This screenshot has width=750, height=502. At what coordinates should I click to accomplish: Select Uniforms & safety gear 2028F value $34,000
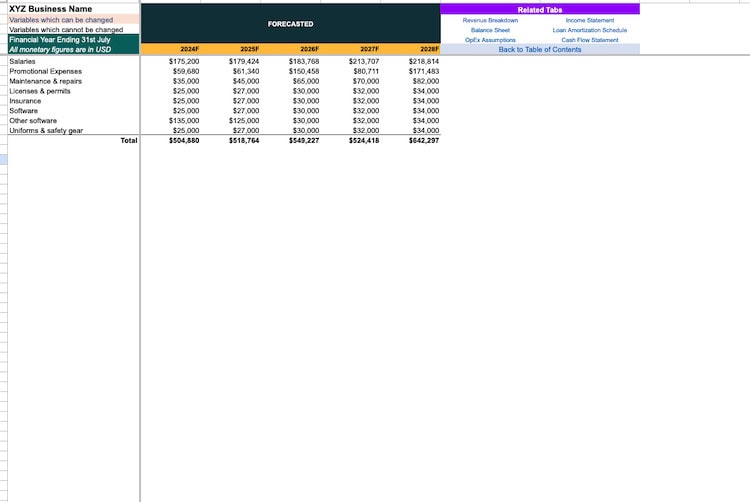coord(426,131)
